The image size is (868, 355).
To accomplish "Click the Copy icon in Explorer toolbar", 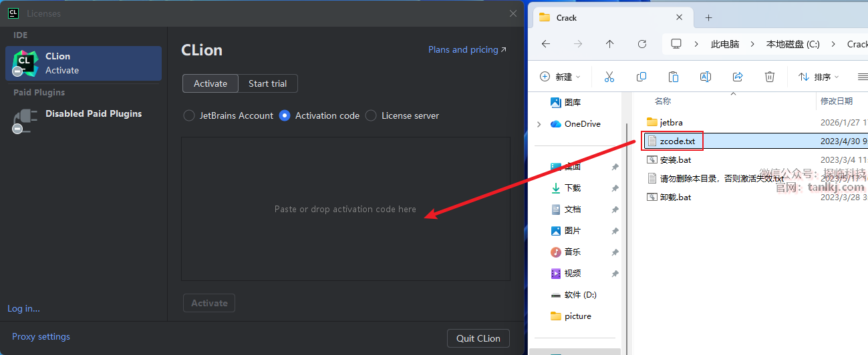I will pyautogui.click(x=641, y=77).
